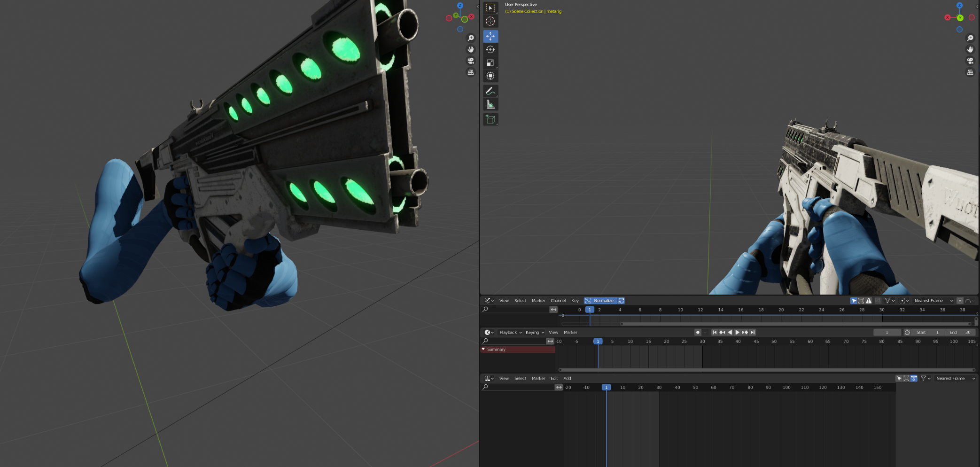Toggle proportional editing in graph editor
Viewport: 980px width, 467px height.
[960, 301]
